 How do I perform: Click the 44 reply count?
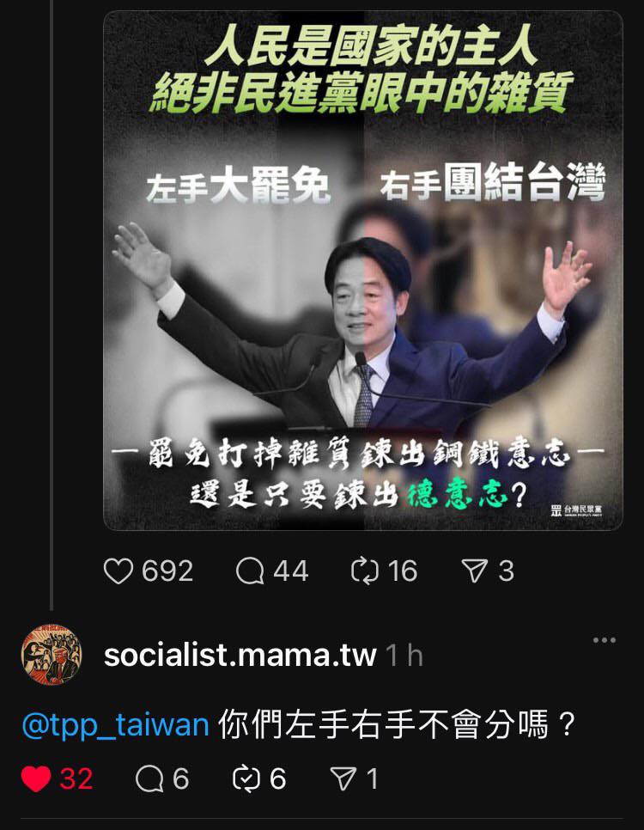[291, 571]
